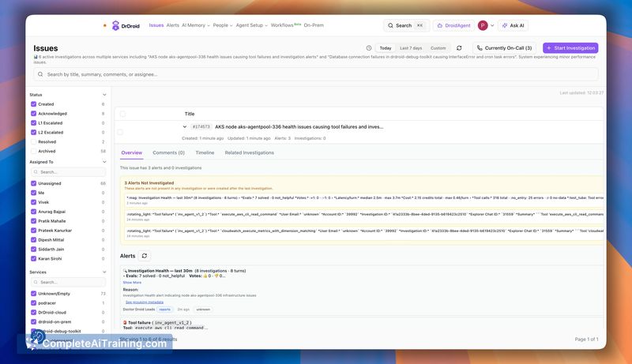The image size is (632, 364).
Task: Collapse the Status filter section
Action: (104, 95)
